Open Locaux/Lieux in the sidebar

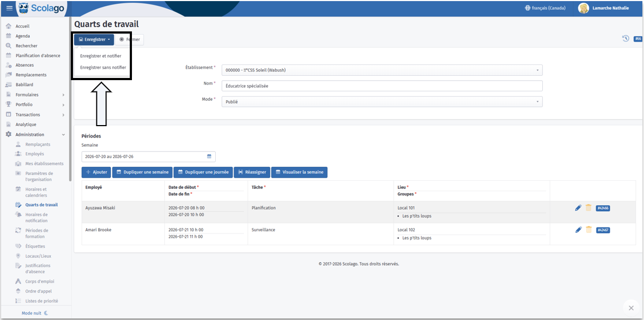click(x=38, y=256)
